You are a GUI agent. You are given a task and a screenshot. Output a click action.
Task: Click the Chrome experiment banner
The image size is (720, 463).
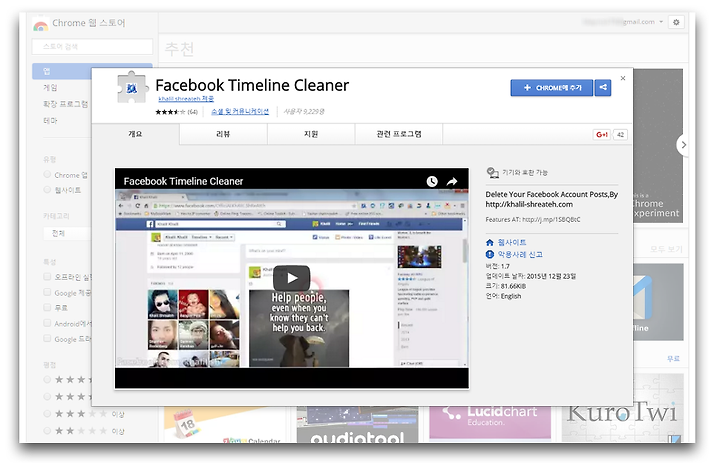pos(658,146)
